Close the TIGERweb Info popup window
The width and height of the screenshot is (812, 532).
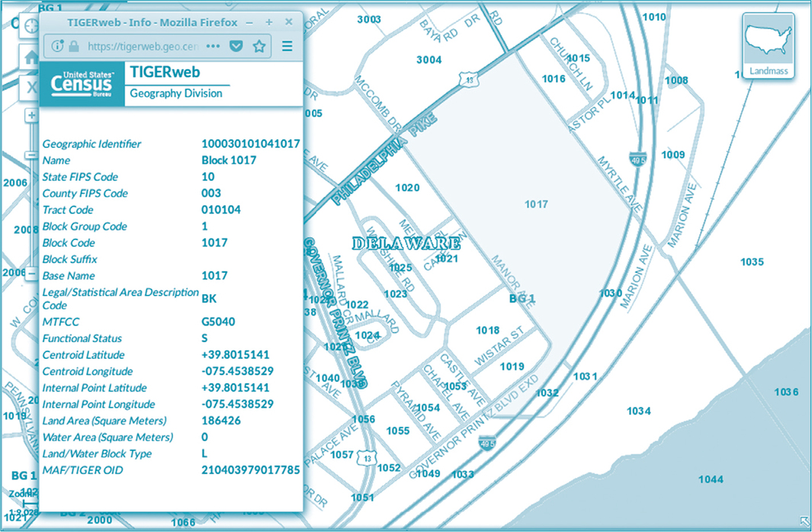pos(289,22)
